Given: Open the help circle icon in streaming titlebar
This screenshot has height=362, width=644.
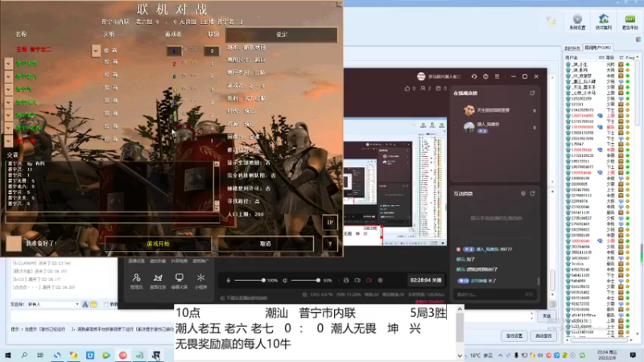Looking at the screenshot, I should [485, 76].
